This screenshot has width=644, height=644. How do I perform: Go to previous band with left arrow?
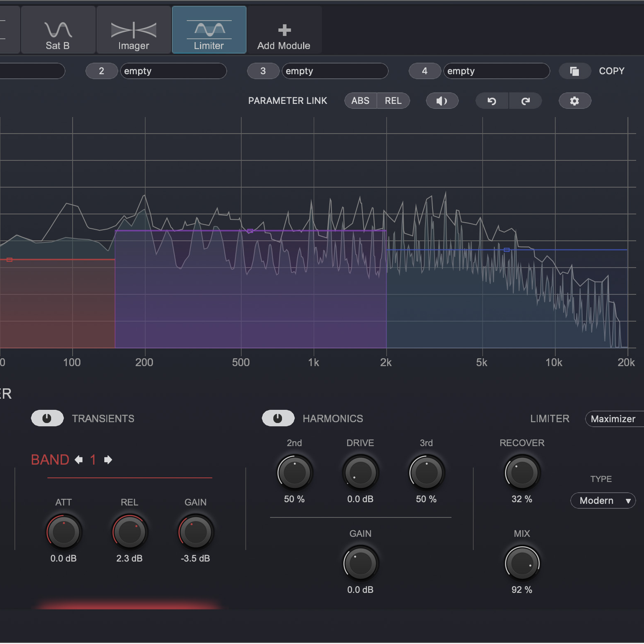click(79, 460)
